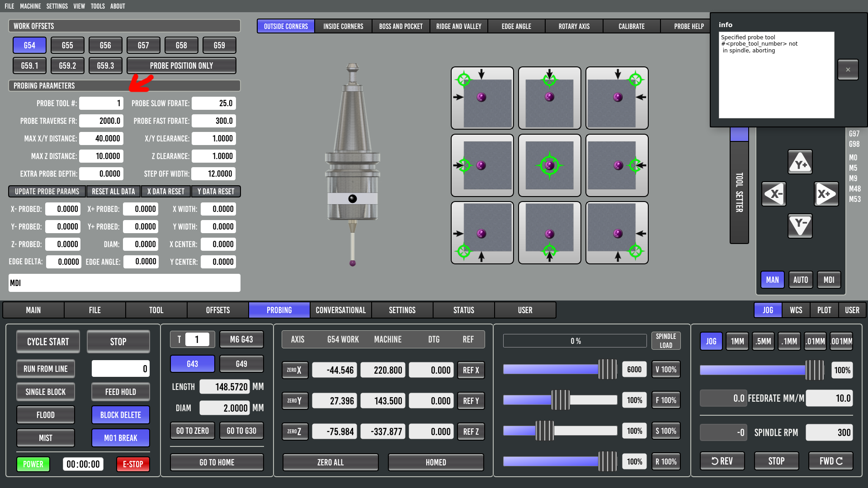
Task: Jog Y+ with the arrow button
Action: (x=800, y=162)
